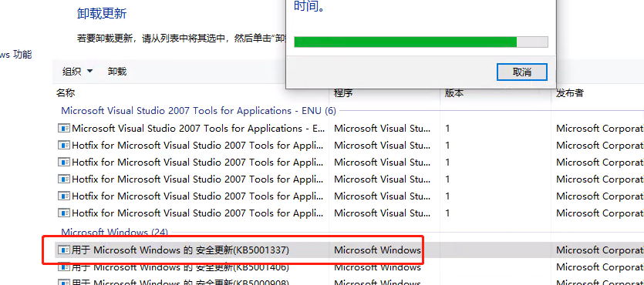The width and height of the screenshot is (644, 285).
Task: Click the 卸载更新 page heading
Action: (102, 14)
